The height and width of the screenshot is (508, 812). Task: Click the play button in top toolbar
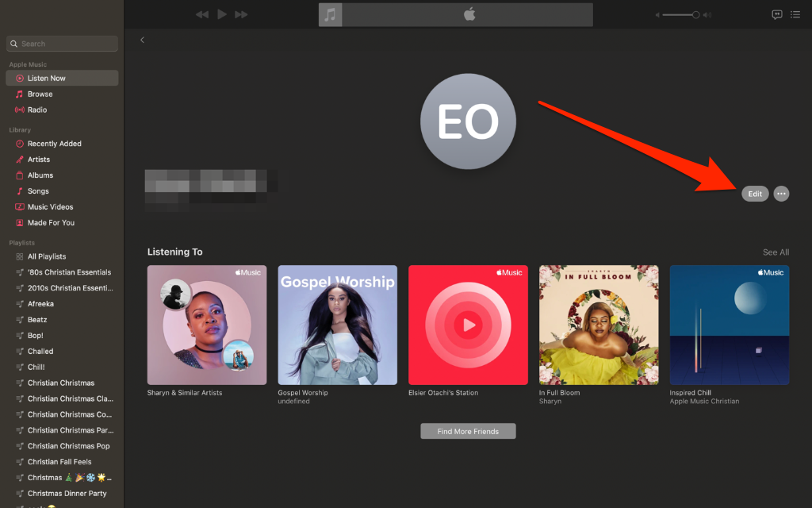222,14
